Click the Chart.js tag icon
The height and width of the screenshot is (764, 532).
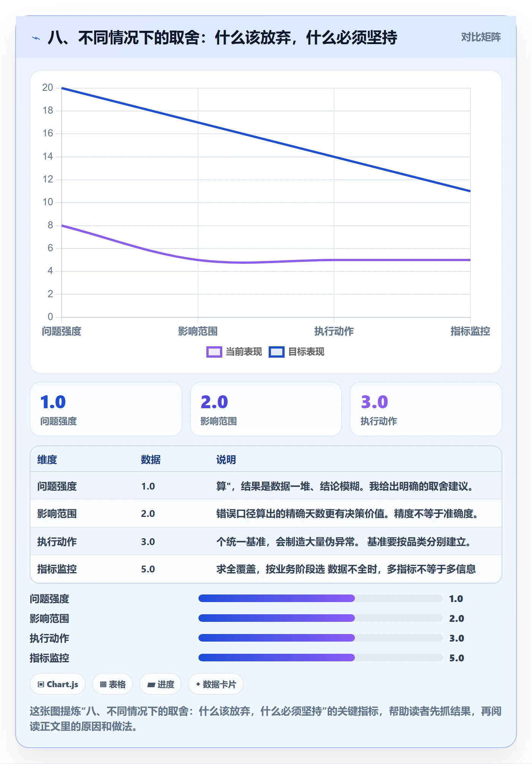(x=41, y=684)
